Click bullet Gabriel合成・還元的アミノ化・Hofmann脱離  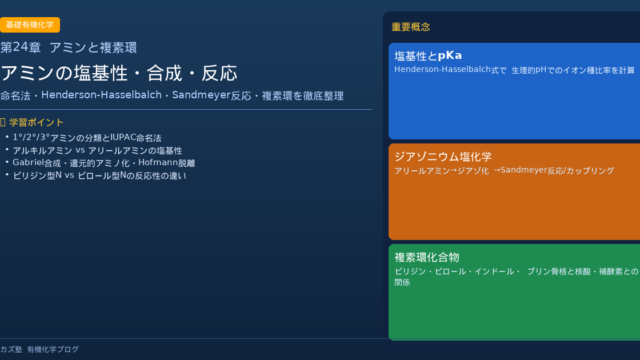[x=104, y=163]
